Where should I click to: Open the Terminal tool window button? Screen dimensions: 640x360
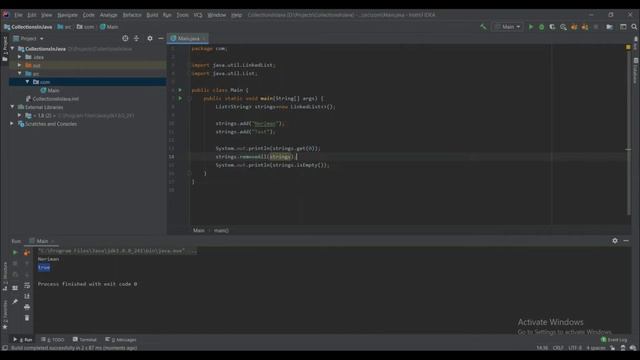[84, 340]
